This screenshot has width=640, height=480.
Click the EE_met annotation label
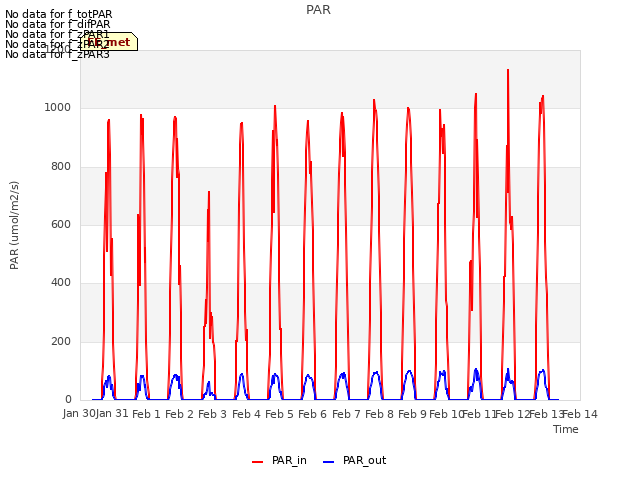[x=109, y=42]
